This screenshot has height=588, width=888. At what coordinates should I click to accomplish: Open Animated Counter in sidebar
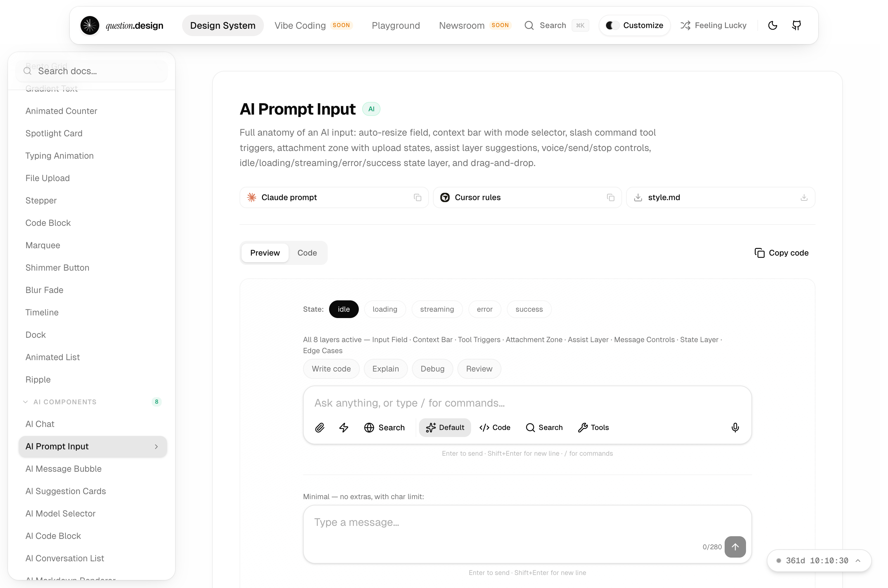click(x=93, y=111)
